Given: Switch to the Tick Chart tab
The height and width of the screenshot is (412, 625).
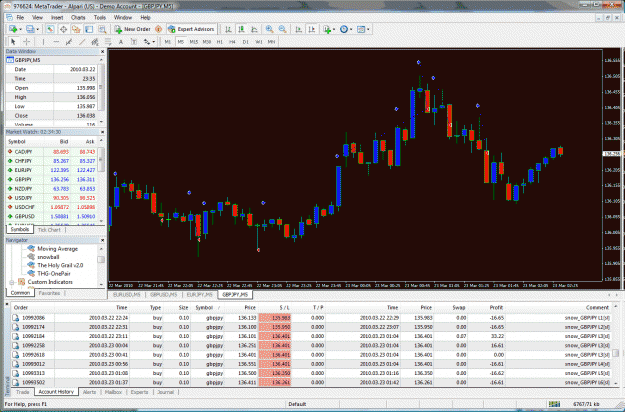Looking at the screenshot, I should (49, 230).
